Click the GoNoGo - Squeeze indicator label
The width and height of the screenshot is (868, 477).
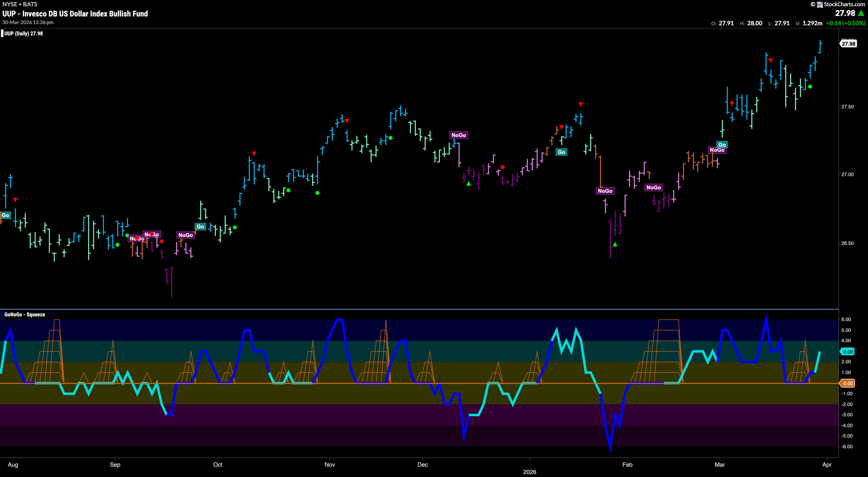pos(24,314)
